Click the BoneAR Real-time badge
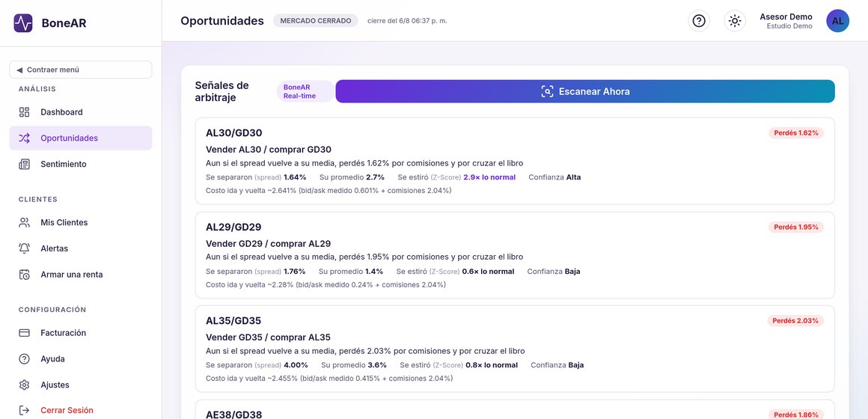 305,91
